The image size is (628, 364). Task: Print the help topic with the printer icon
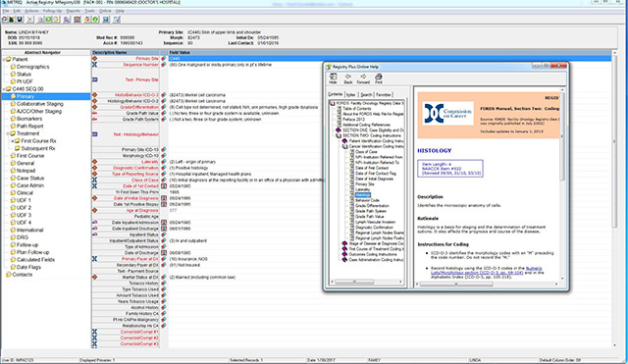[x=379, y=77]
